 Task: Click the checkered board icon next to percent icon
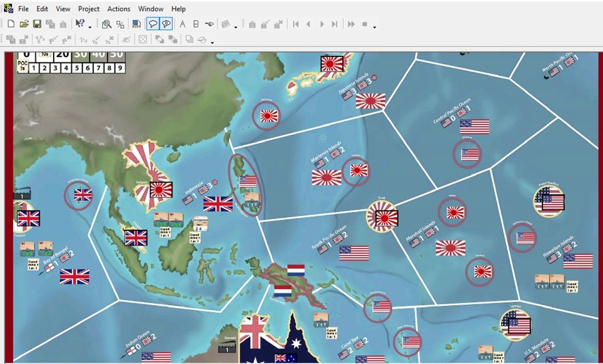(x=136, y=24)
